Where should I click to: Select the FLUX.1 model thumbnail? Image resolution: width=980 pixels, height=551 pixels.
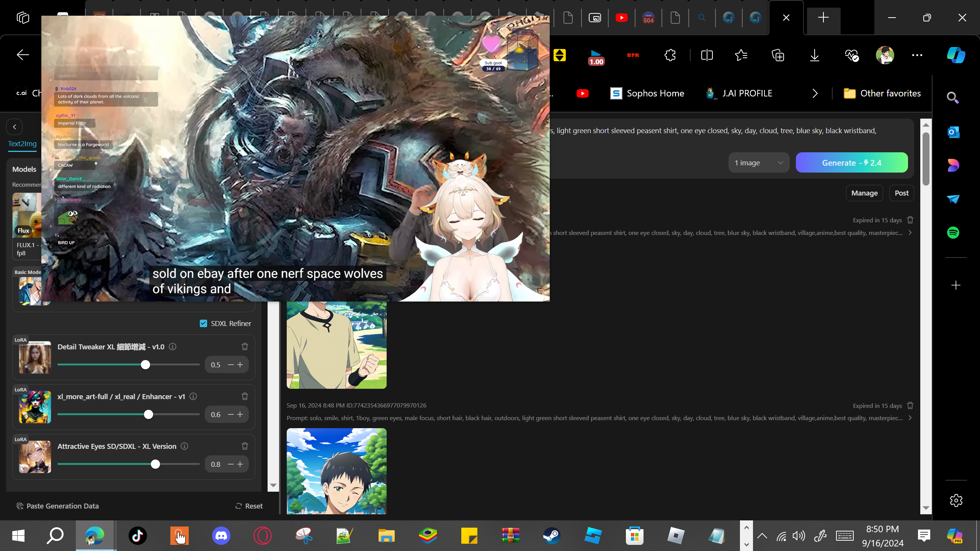(x=27, y=215)
